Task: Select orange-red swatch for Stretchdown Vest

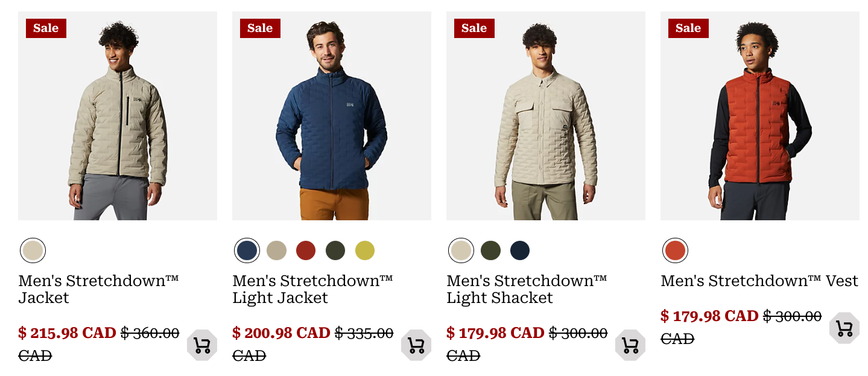Action: 675,250
